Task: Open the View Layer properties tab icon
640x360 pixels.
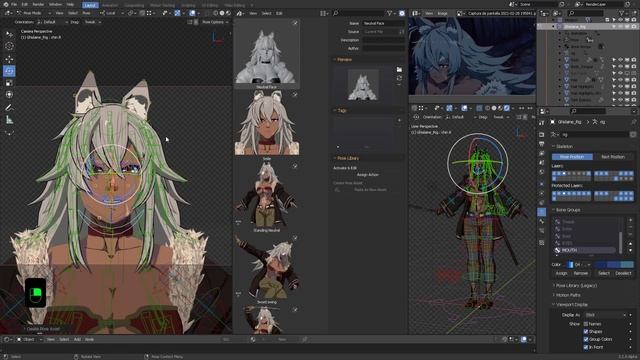Action: point(542,153)
